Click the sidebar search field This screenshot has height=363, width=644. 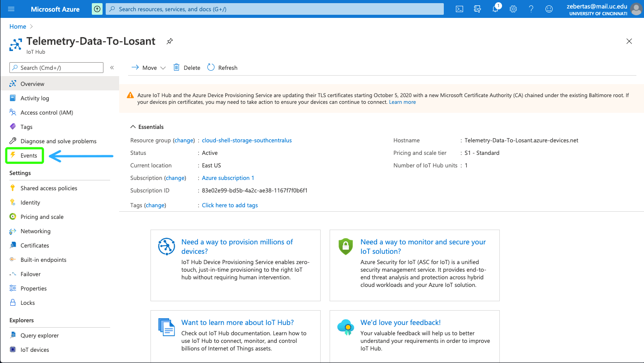(56, 68)
